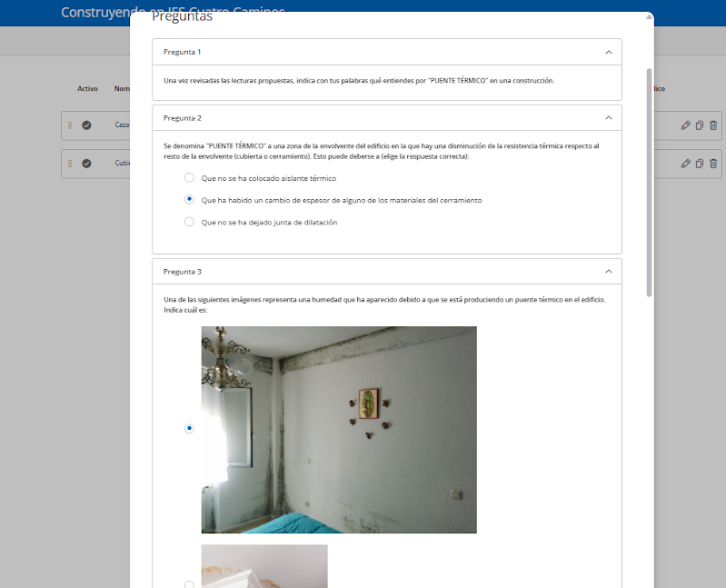Grab the drag handle of the Cubi row
Screen dimensions: 726x588
point(70,164)
